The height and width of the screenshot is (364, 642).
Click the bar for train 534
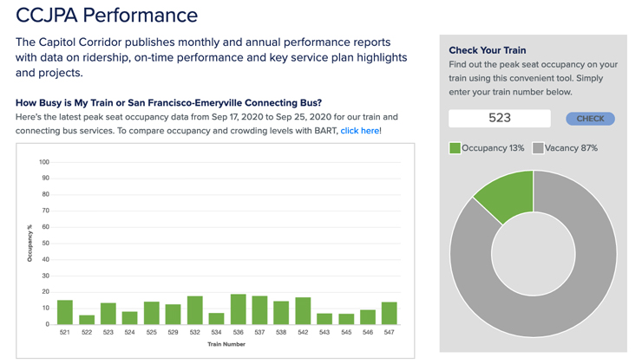tap(216, 319)
